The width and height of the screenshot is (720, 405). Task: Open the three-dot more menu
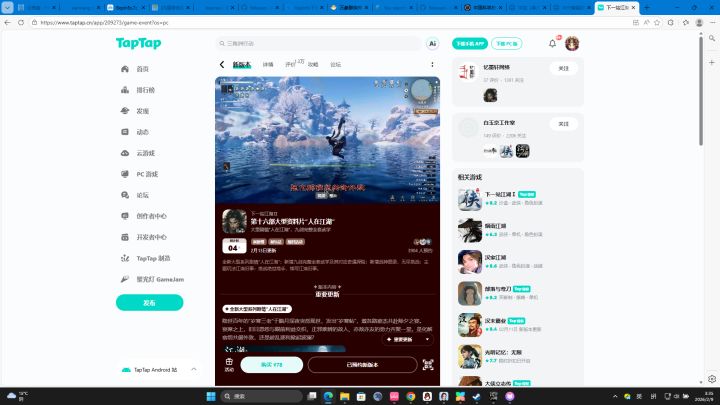432,65
